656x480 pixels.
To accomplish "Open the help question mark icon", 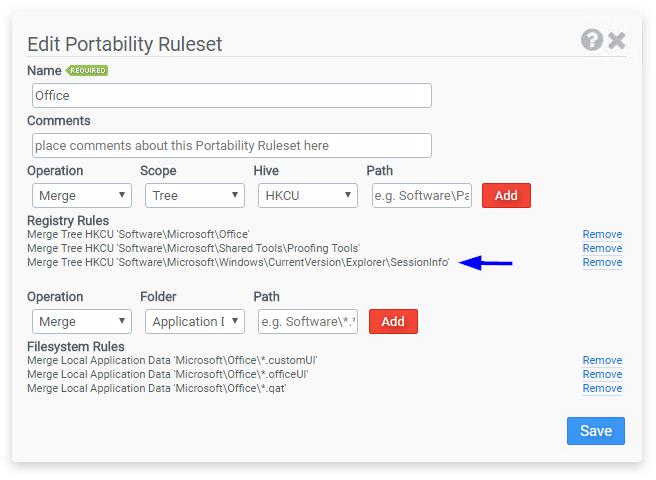I will point(592,40).
